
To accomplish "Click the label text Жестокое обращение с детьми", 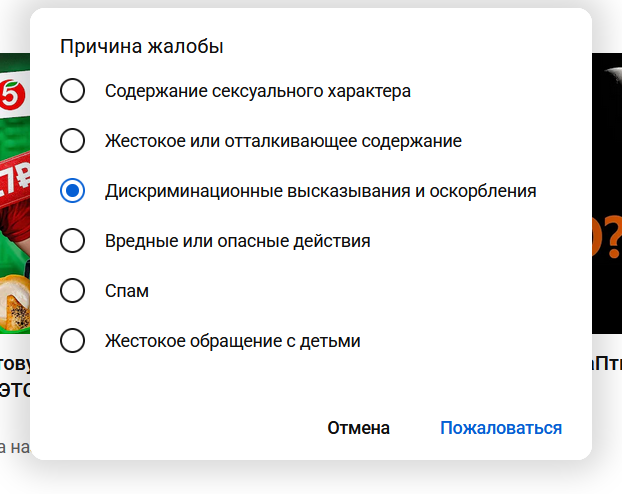I will (x=232, y=341).
